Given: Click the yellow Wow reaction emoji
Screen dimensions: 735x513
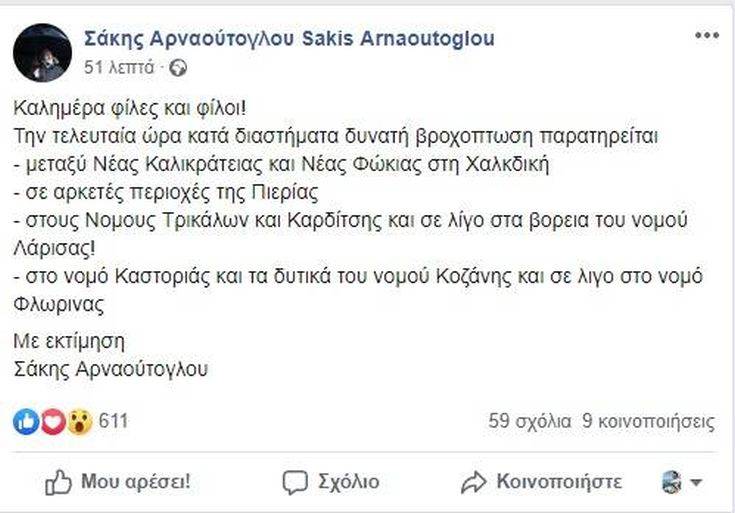Looking at the screenshot, I should click(80, 422).
